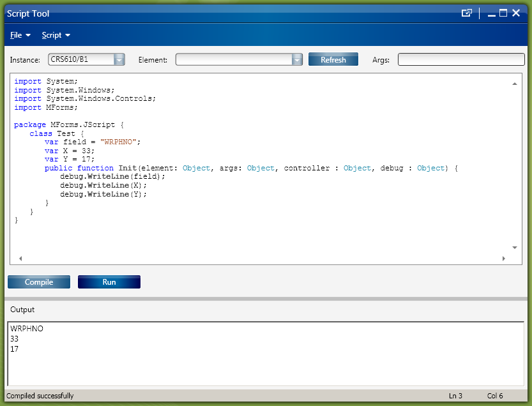The image size is (532, 406).
Task: Click the editor's scroll left arrow
Action: pyautogui.click(x=20, y=259)
